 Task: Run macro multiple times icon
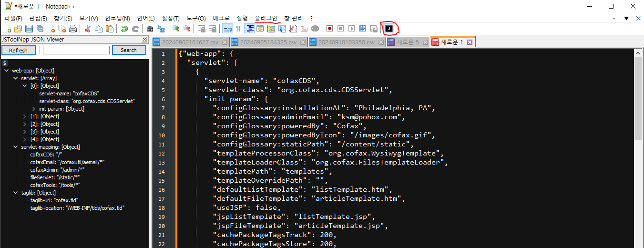[x=362, y=29]
